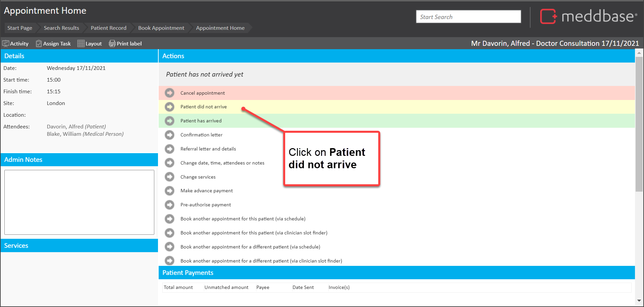
Task: Click the arrow icon beside Cancel appointment
Action: 170,93
